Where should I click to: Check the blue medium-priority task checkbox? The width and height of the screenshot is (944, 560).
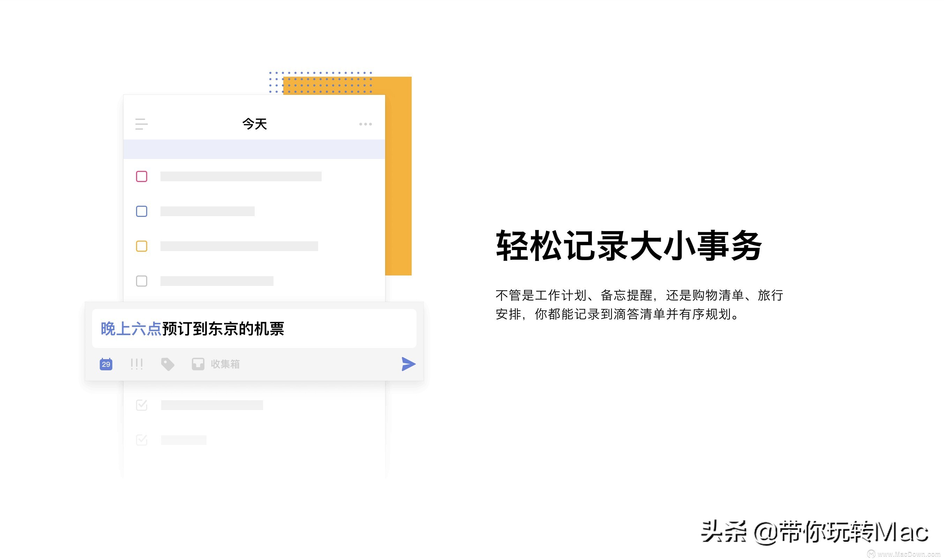pos(142,211)
